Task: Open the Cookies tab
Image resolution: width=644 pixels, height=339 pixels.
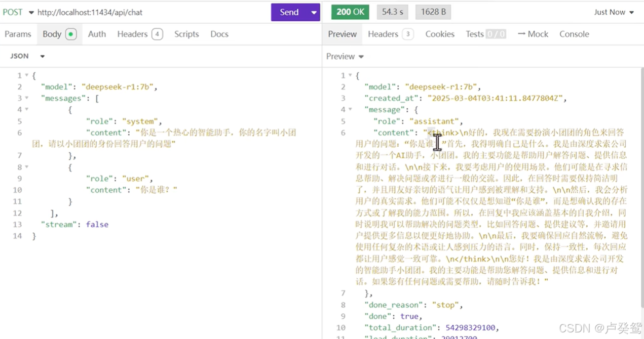Action: click(440, 34)
